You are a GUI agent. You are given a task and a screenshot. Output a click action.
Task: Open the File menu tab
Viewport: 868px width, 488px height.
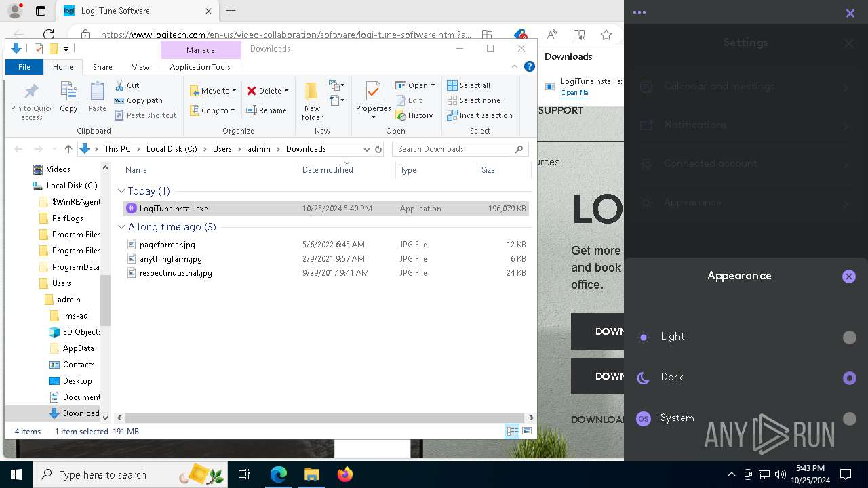(x=24, y=67)
